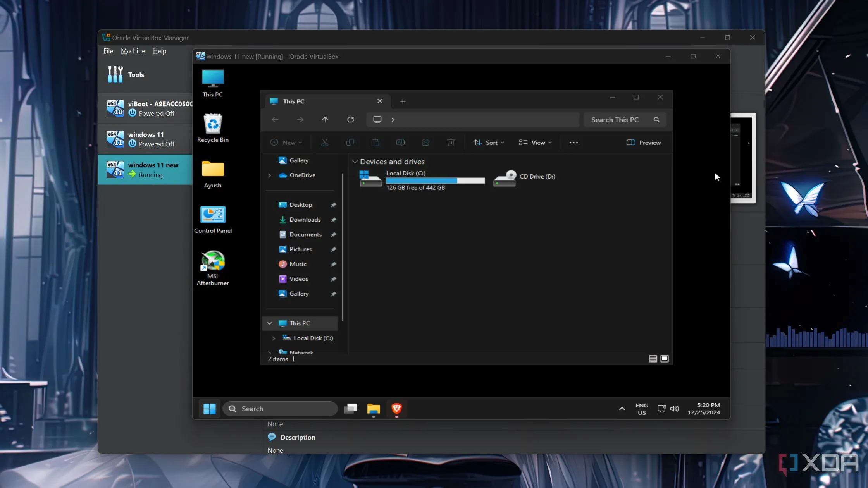Image resolution: width=868 pixels, height=488 pixels.
Task: Collapse the This PC tree node
Action: pos(269,323)
